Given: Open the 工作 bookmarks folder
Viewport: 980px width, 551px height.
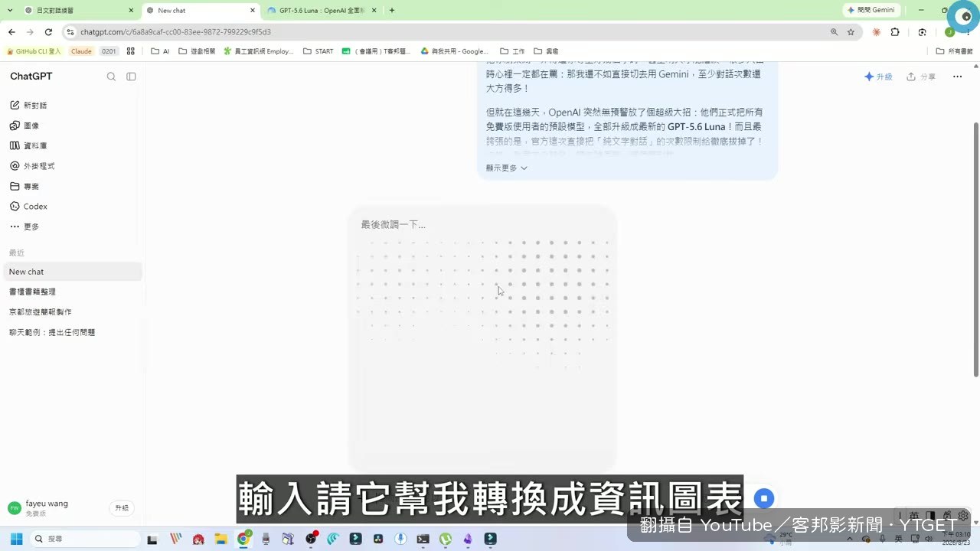Looking at the screenshot, I should [x=512, y=51].
